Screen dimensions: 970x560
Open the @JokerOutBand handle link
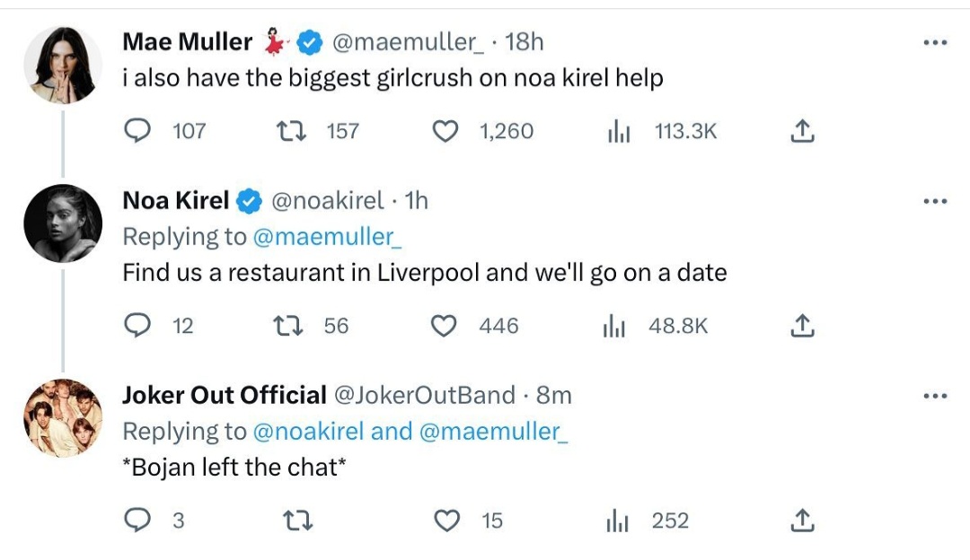tap(424, 395)
